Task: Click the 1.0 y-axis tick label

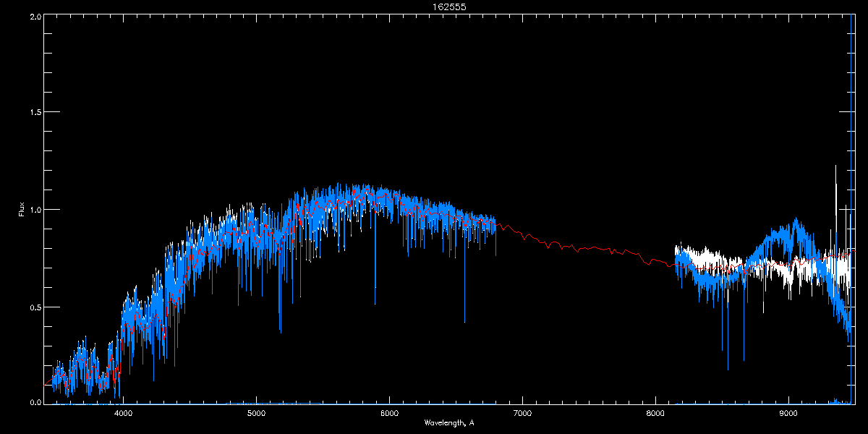Action: coord(35,210)
